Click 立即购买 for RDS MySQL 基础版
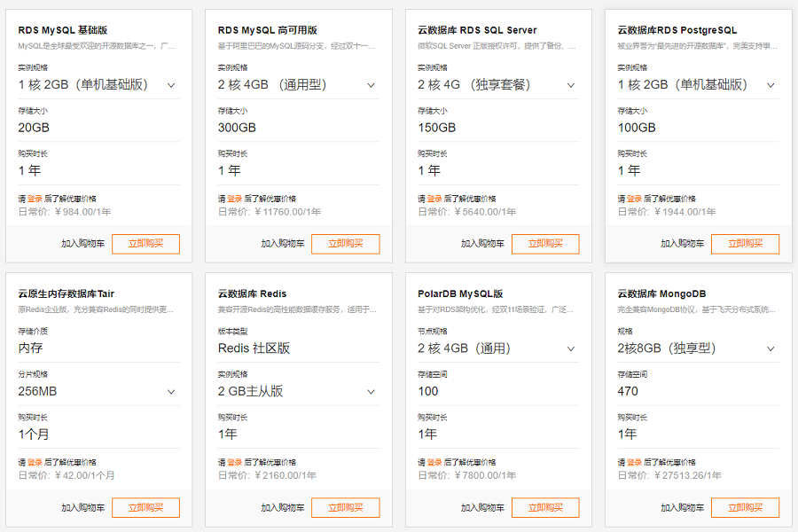The width and height of the screenshot is (798, 532). click(x=145, y=244)
